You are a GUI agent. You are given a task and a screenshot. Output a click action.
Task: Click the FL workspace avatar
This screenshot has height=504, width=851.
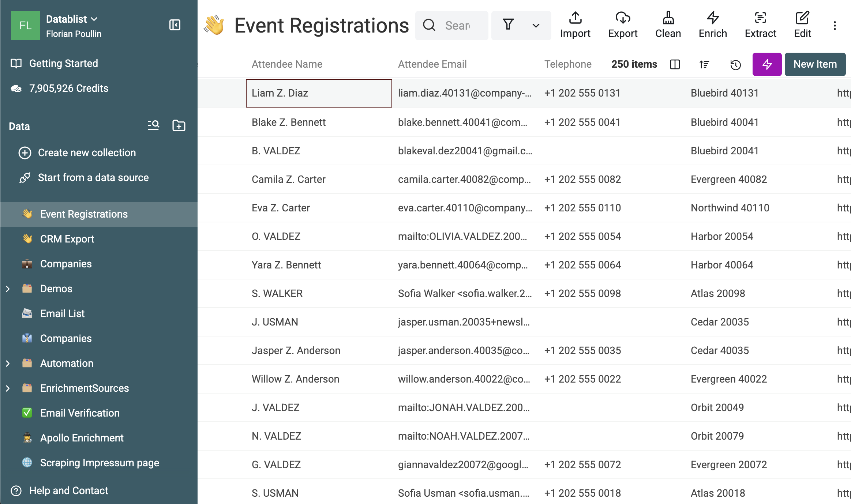coord(26,26)
